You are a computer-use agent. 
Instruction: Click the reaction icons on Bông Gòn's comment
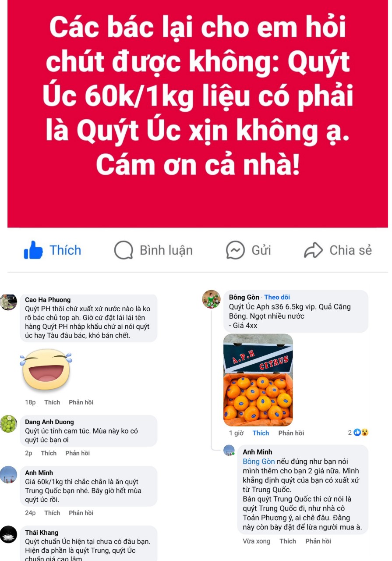pyautogui.click(x=361, y=433)
